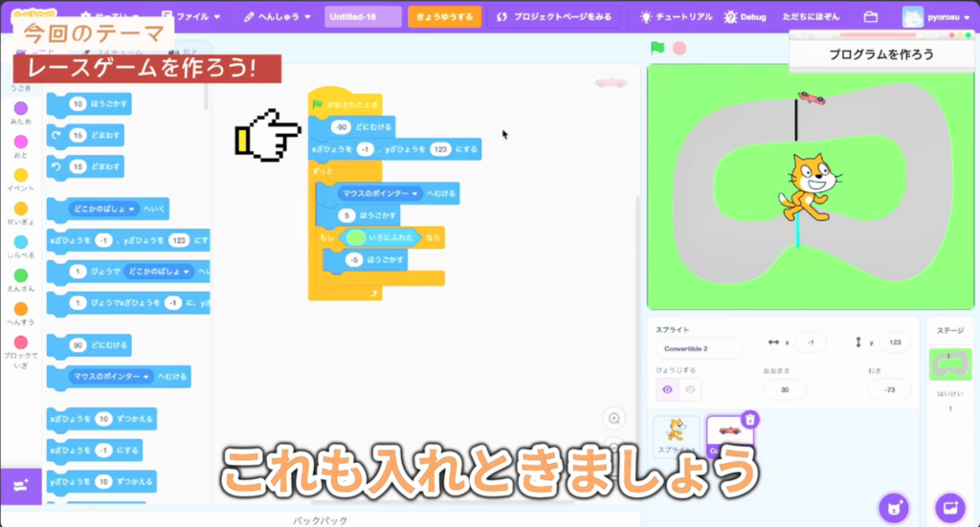
Task: Hide the sprite using the crossed eye toggle
Action: coord(690,389)
